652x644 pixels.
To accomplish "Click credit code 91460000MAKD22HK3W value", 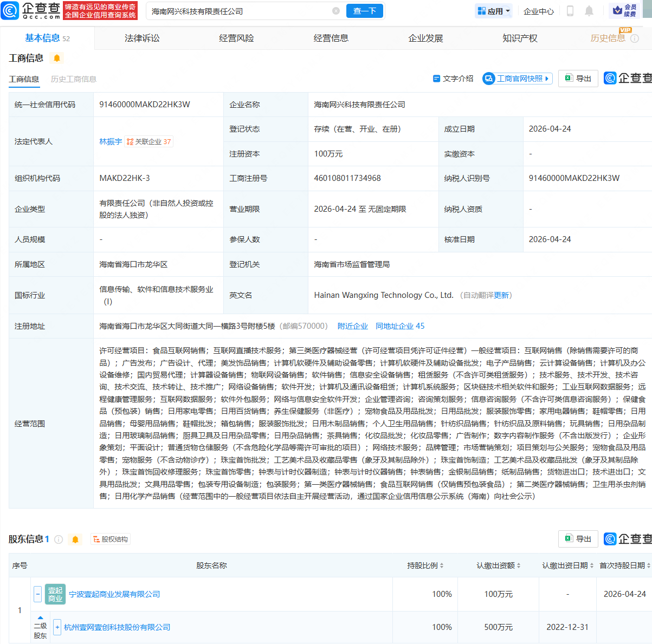I will (145, 105).
